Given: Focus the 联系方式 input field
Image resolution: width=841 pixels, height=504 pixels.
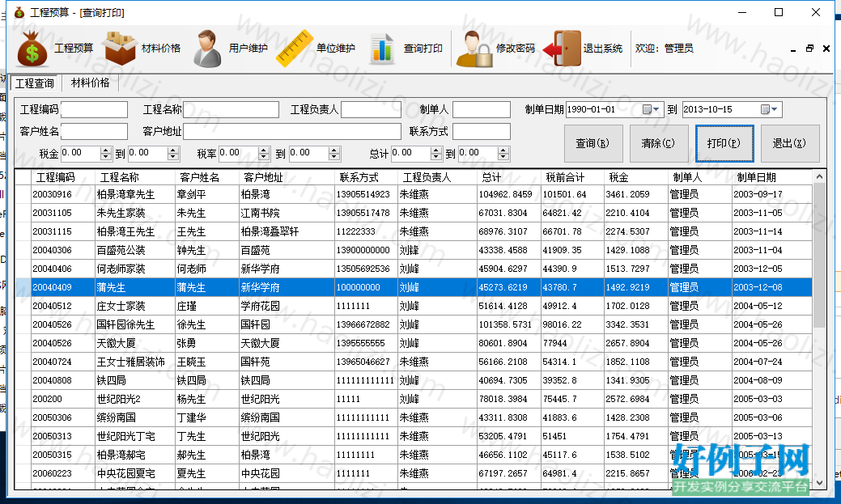Looking at the screenshot, I should click(x=482, y=131).
